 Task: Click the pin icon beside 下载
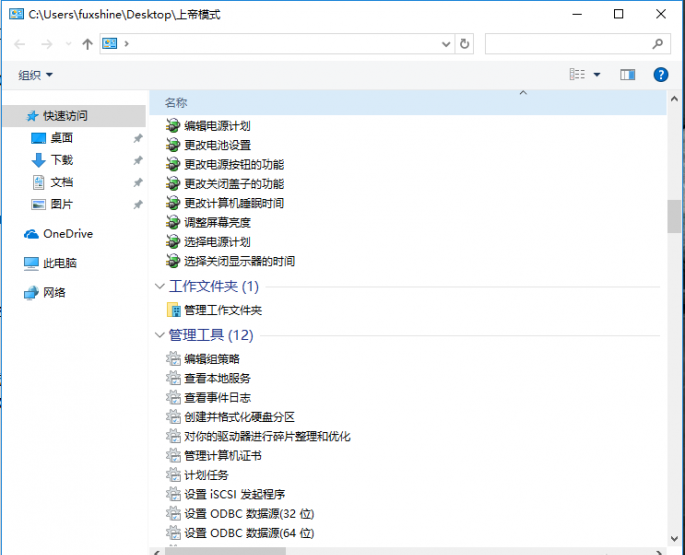pos(138,160)
